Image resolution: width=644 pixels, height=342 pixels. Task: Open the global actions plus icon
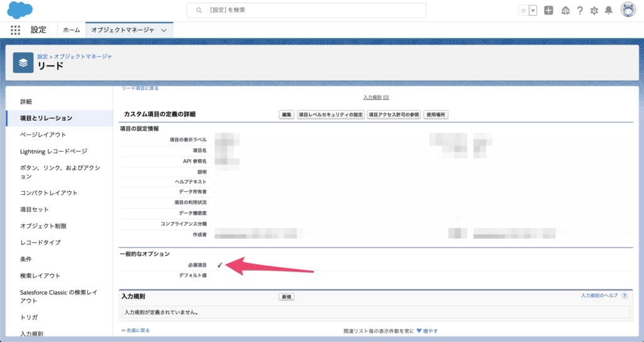point(548,11)
